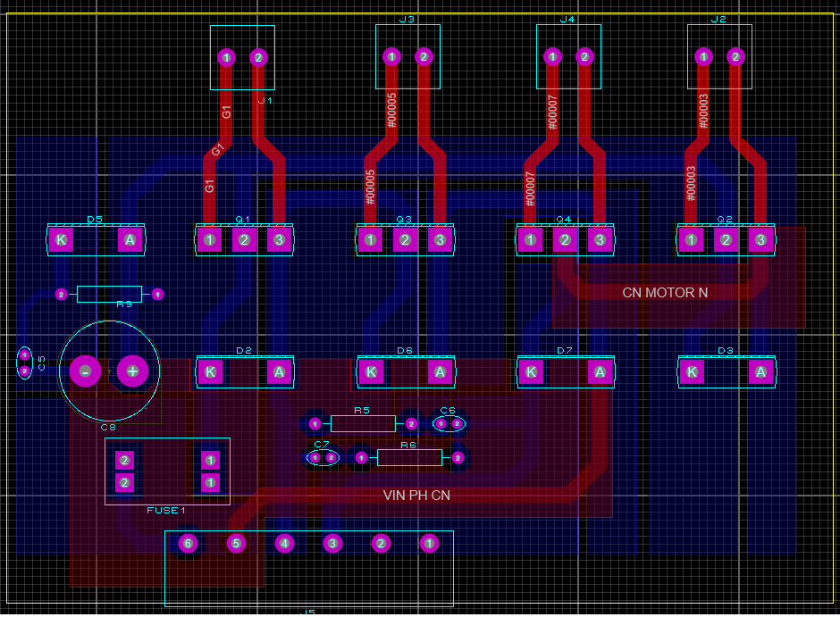Select pad 2 of transistor Q1
The width and height of the screenshot is (840, 617).
point(244,239)
